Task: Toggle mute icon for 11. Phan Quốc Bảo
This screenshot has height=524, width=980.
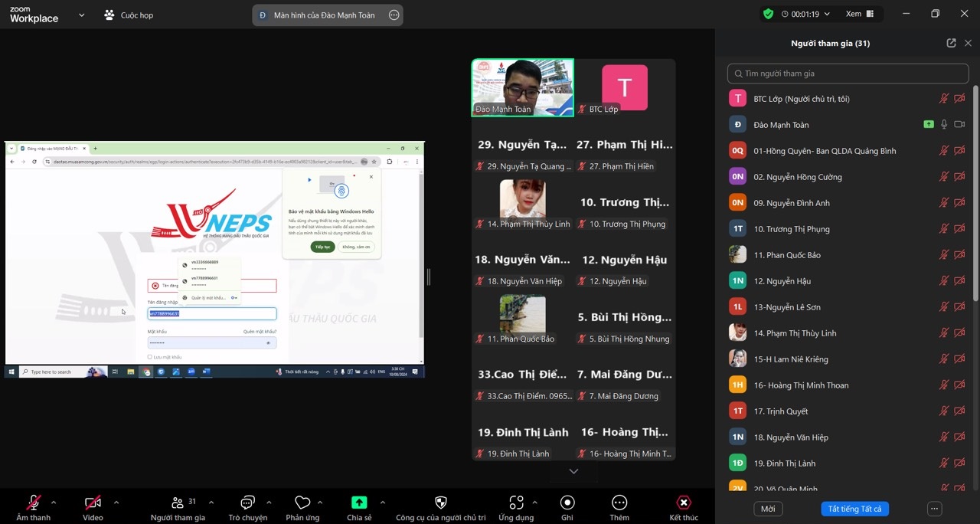Action: (x=944, y=255)
